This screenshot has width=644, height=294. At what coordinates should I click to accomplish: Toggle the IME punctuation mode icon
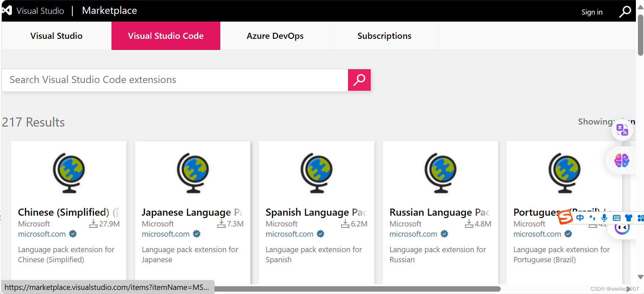tap(592, 218)
